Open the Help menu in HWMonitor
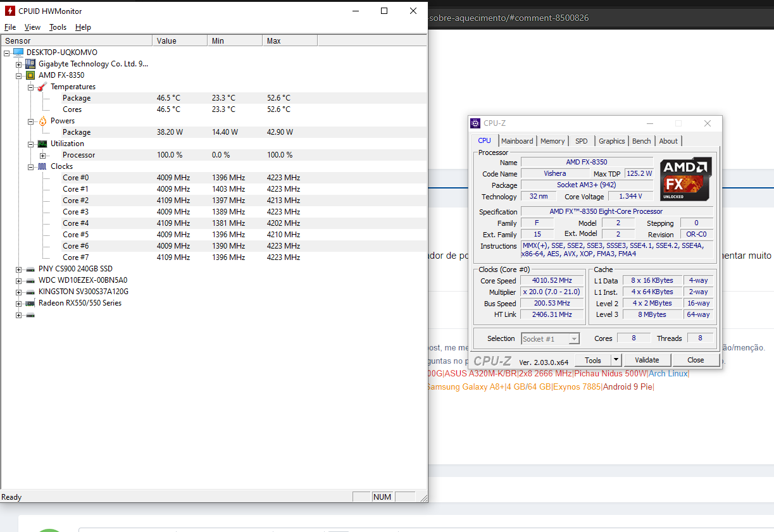The width and height of the screenshot is (774, 532). pyautogui.click(x=83, y=27)
